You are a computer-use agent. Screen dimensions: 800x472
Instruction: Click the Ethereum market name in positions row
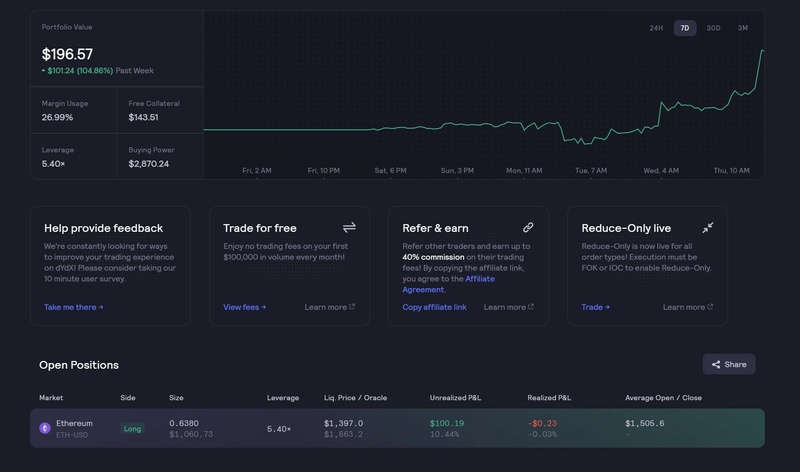[74, 423]
